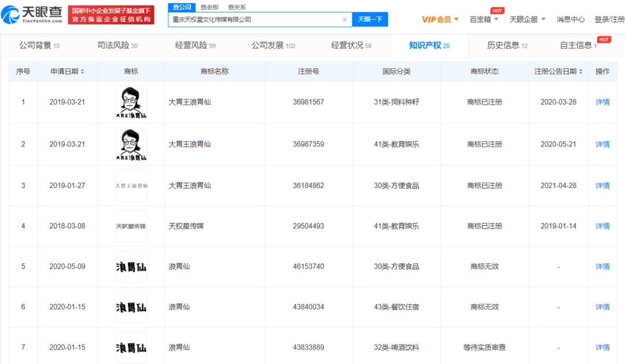The image size is (625, 364).
Task: Select the 等待实质审查 status cell
Action: (484, 348)
